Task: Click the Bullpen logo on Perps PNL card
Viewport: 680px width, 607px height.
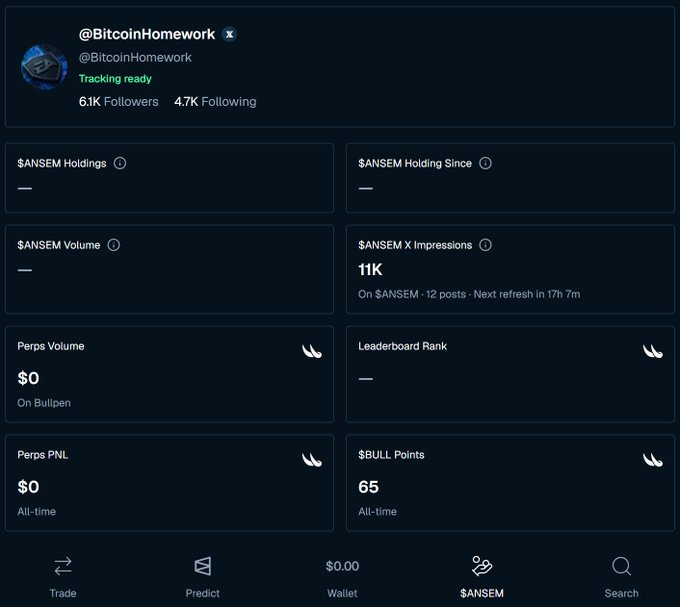Action: click(x=312, y=460)
